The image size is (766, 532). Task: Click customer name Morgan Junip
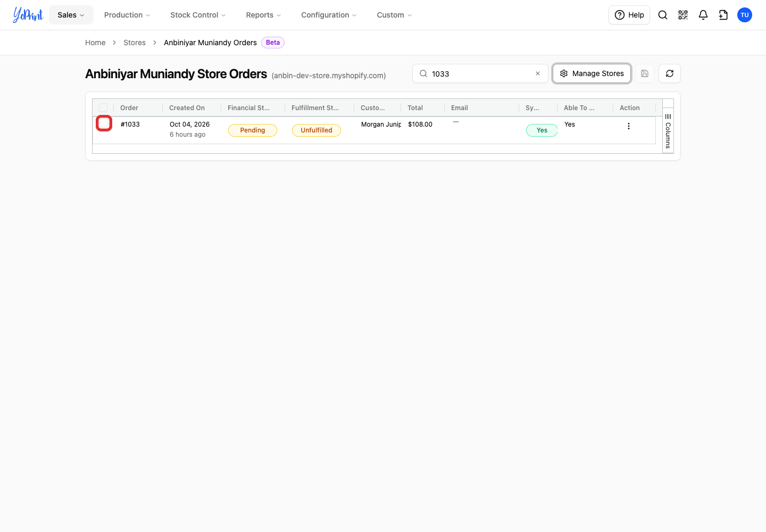coord(381,124)
